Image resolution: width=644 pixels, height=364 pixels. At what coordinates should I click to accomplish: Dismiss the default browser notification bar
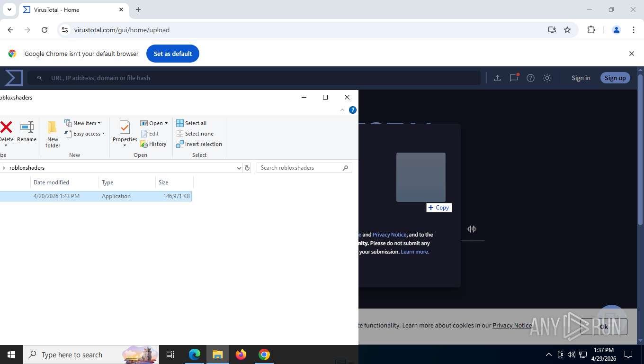coord(631,54)
